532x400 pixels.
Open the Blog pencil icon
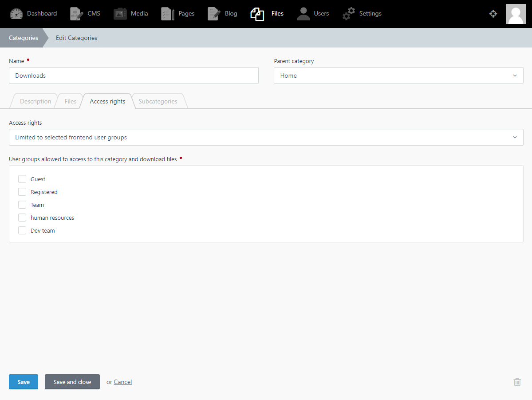pyautogui.click(x=214, y=14)
